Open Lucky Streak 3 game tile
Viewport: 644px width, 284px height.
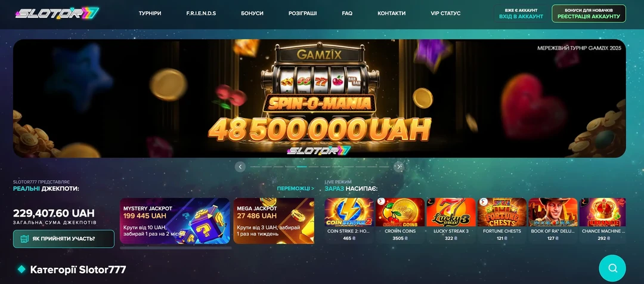(451, 212)
